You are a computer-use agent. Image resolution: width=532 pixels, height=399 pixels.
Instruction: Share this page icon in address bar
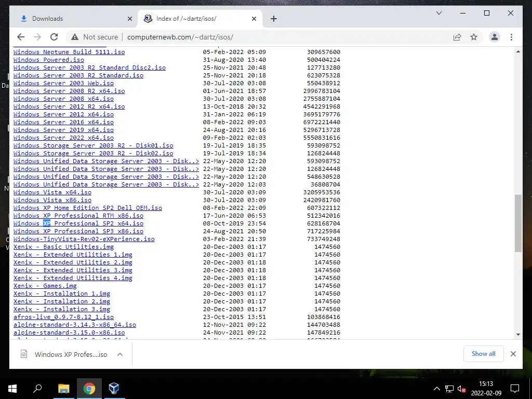457,37
